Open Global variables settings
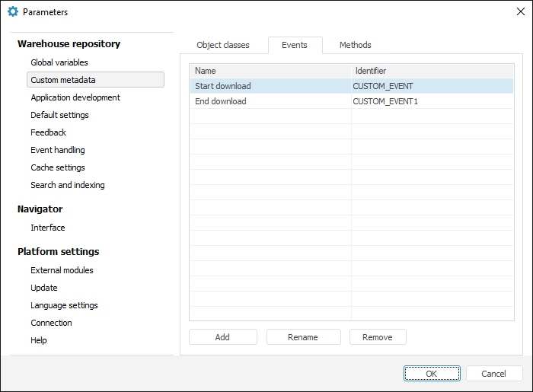Screen dimensions: 533x392 click(59, 62)
